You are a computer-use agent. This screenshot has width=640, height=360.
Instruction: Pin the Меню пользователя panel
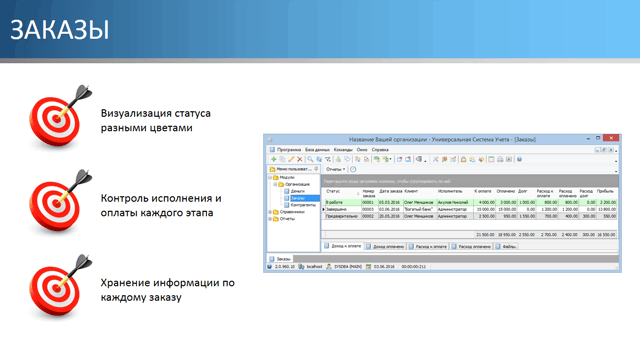pos(316,169)
